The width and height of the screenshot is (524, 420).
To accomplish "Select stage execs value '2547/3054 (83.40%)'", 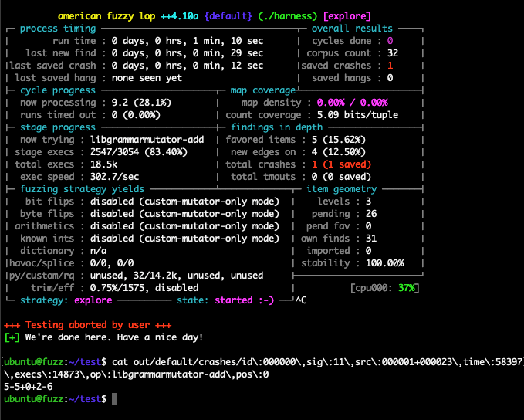I will point(139,152).
